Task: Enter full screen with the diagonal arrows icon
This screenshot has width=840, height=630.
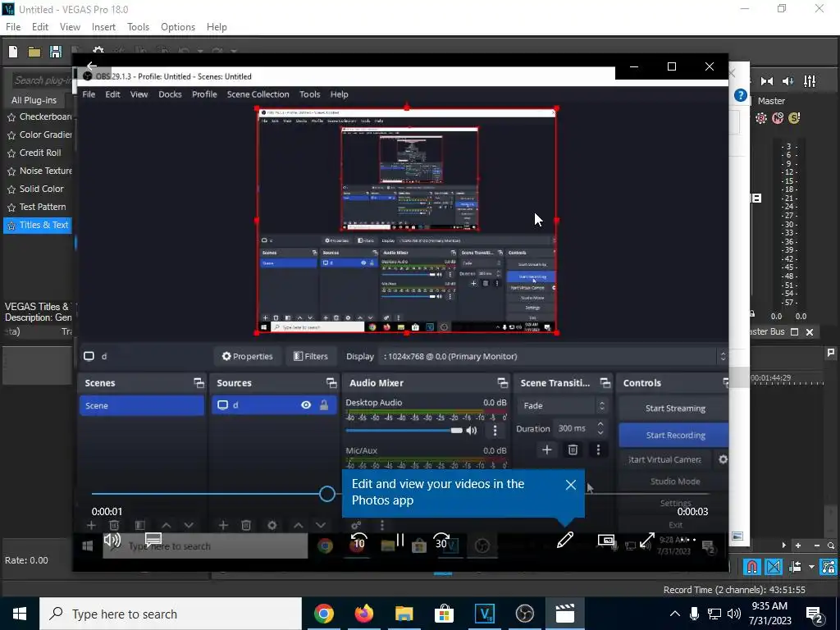Action: [x=647, y=540]
